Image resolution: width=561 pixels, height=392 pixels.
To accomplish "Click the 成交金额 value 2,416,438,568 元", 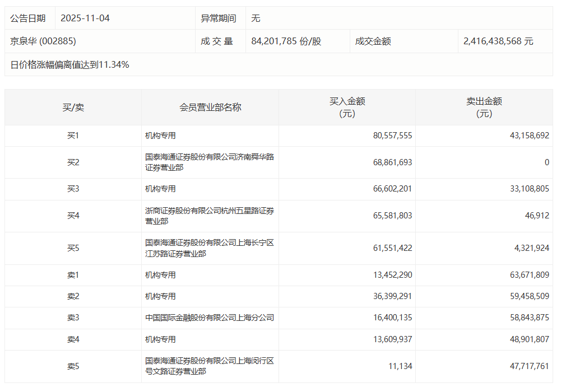I will (498, 41).
